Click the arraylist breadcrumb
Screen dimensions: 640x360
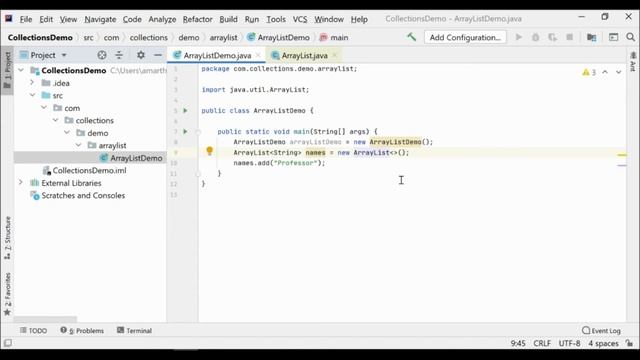click(223, 37)
